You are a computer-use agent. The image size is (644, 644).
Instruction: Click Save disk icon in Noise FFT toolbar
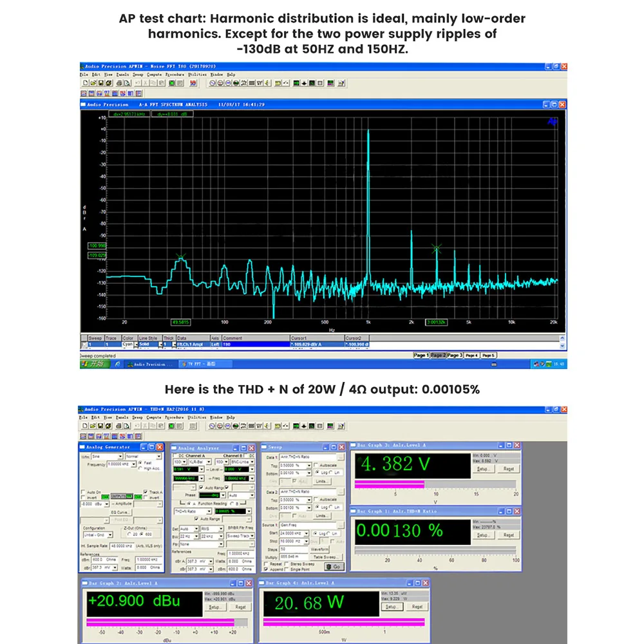coord(100,83)
